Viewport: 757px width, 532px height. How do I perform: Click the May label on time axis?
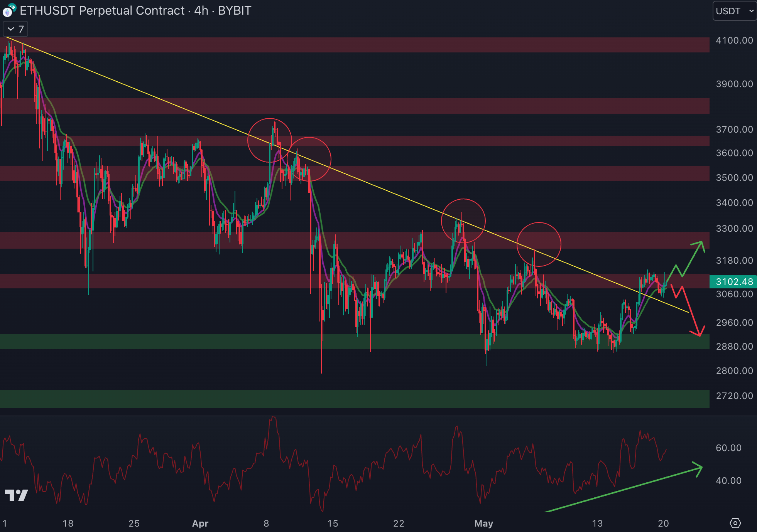483,523
